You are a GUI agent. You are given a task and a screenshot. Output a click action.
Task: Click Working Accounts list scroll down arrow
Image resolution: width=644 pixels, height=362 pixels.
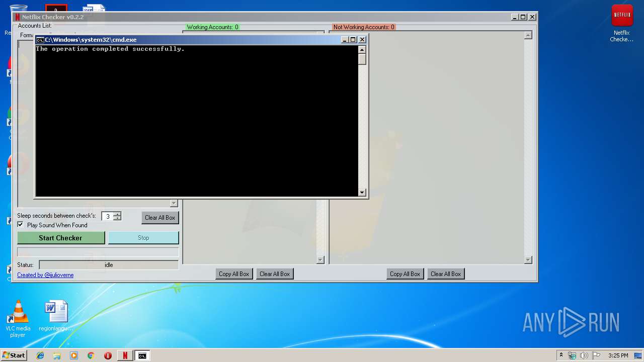320,260
